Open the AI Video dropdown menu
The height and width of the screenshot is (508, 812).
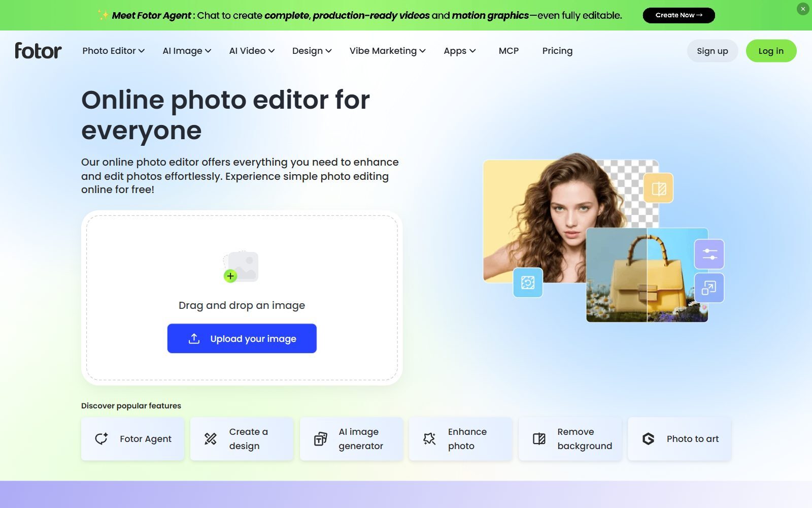pyautogui.click(x=252, y=51)
